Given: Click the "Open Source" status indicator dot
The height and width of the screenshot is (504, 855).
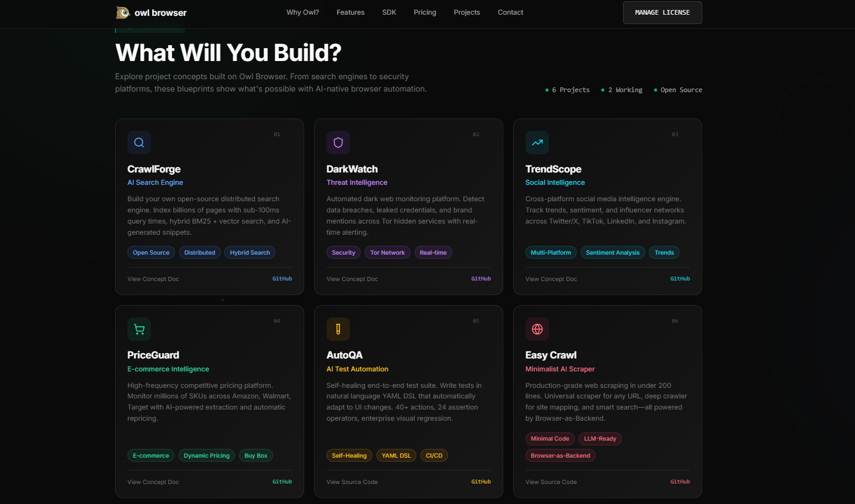Looking at the screenshot, I should click(x=655, y=90).
